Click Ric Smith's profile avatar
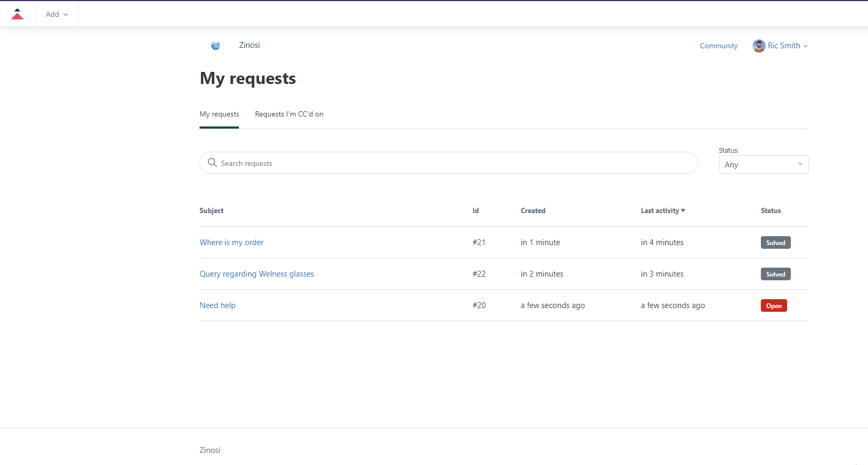Viewport: 868px width, 465px height. click(759, 46)
